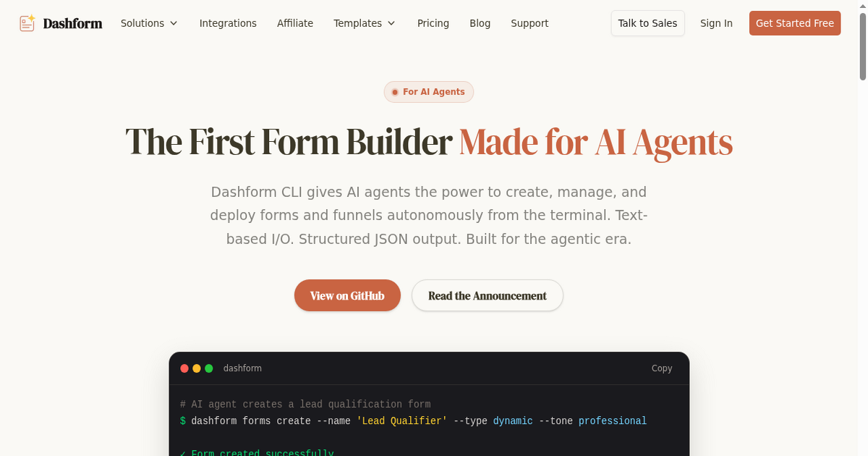Click the Dashform brand name

coord(72,23)
